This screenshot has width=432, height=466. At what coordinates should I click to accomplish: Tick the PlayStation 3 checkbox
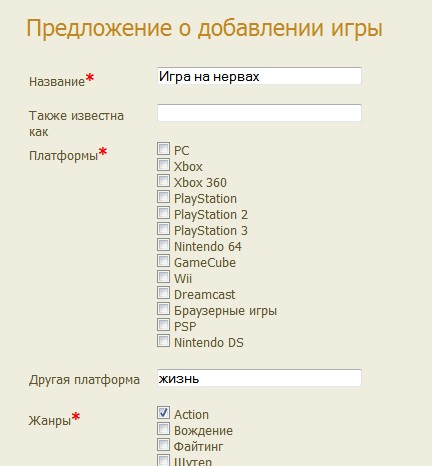(163, 229)
